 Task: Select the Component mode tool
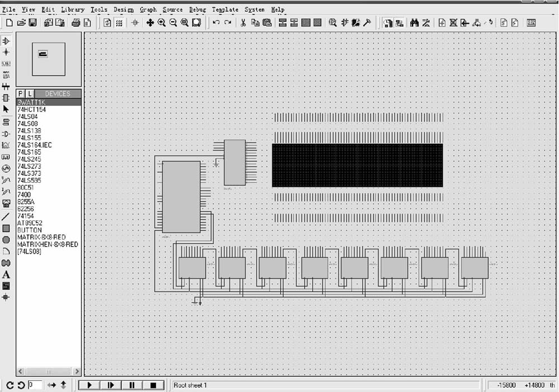click(x=6, y=41)
